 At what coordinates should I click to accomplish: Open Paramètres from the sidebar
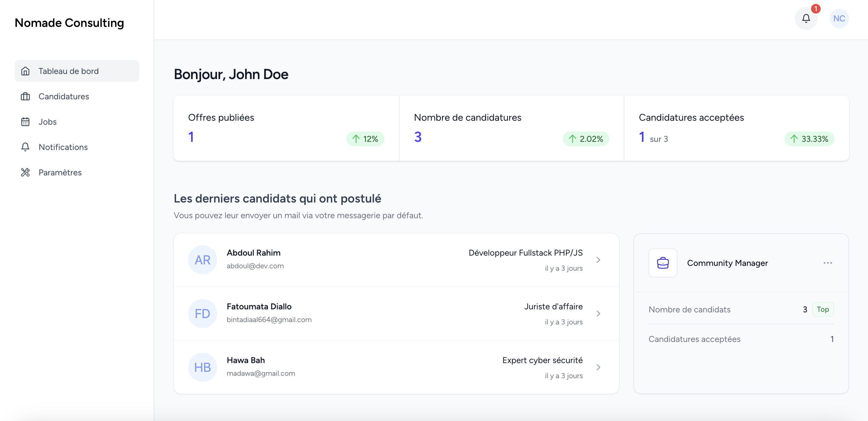60,172
